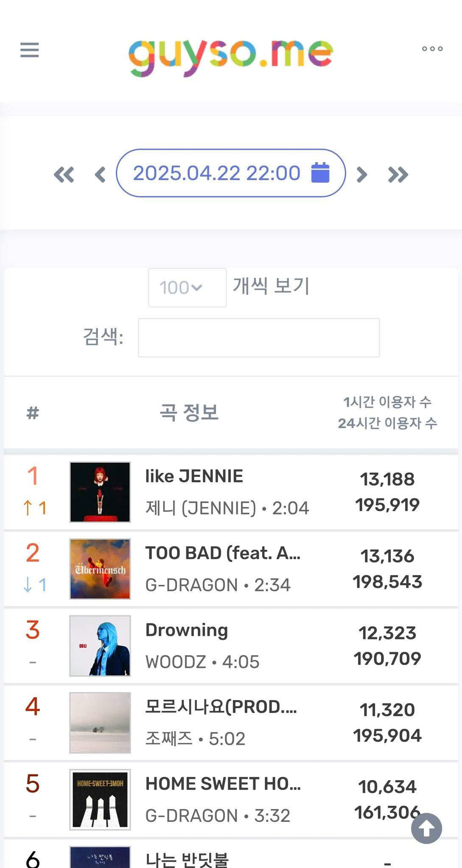Sort by the 이용자 수 column header

[x=387, y=412]
